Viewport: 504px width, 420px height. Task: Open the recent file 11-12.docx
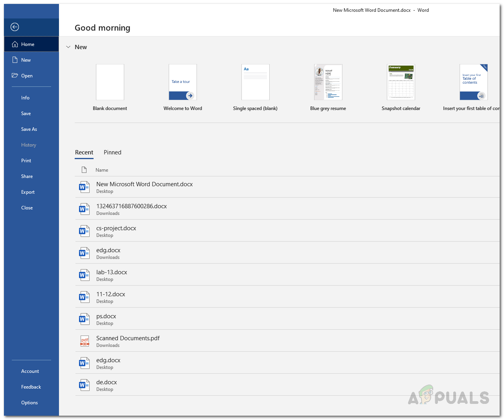click(287, 297)
